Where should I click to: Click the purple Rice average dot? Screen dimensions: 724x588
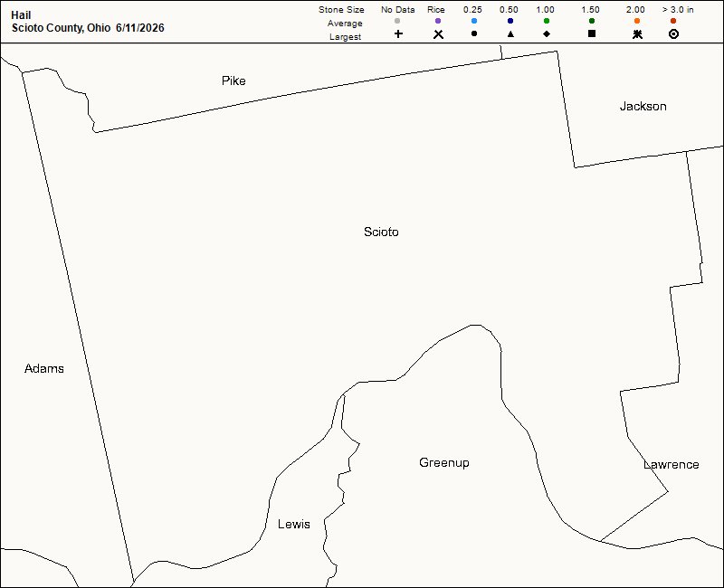coord(438,21)
